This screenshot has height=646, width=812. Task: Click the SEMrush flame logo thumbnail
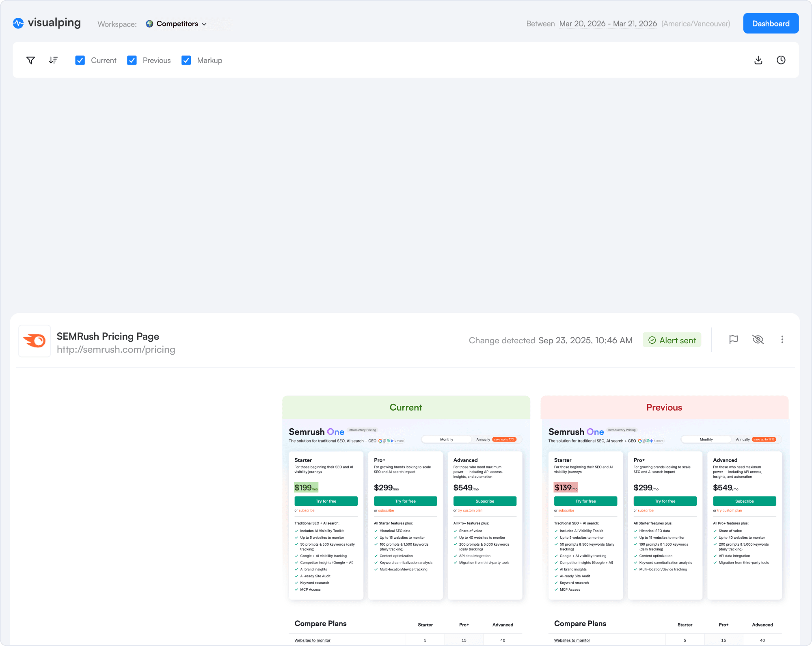[35, 340]
